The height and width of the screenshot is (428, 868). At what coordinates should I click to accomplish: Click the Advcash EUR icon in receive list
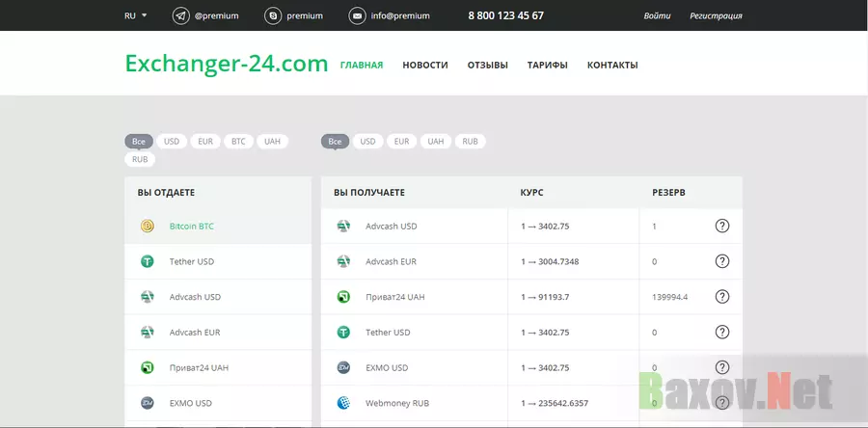click(x=343, y=261)
